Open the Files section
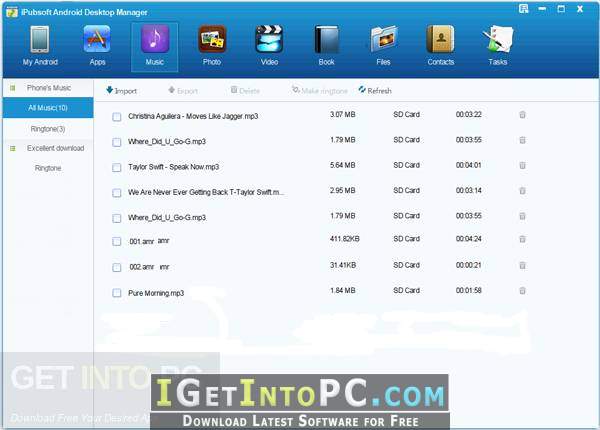The image size is (600, 430). point(383,46)
